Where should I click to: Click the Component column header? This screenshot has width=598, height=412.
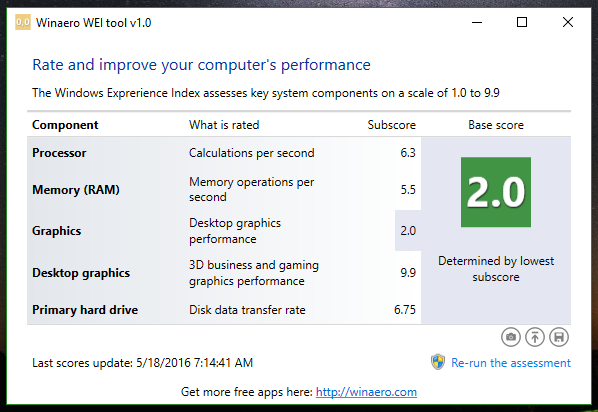pyautogui.click(x=65, y=125)
